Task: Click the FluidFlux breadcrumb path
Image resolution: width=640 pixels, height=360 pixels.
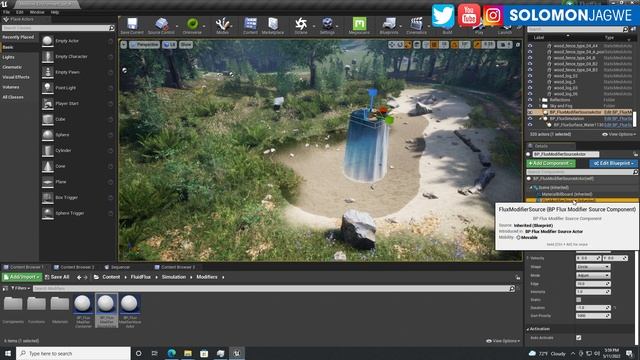Action: click(x=141, y=277)
